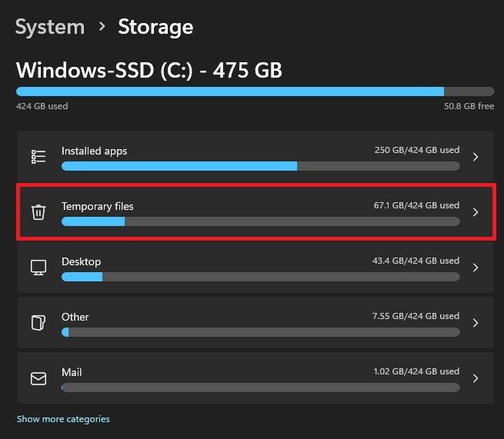
Task: Click the Installed apps usage bar
Action: [x=261, y=166]
